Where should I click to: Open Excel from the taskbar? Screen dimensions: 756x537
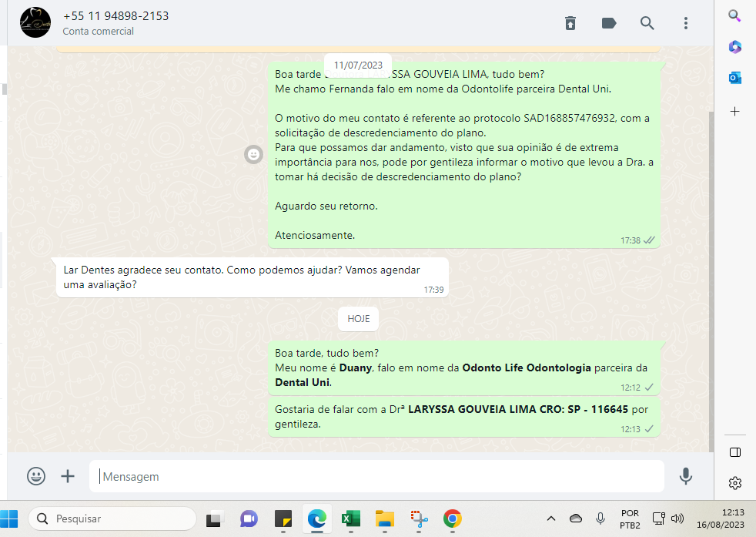tap(350, 519)
